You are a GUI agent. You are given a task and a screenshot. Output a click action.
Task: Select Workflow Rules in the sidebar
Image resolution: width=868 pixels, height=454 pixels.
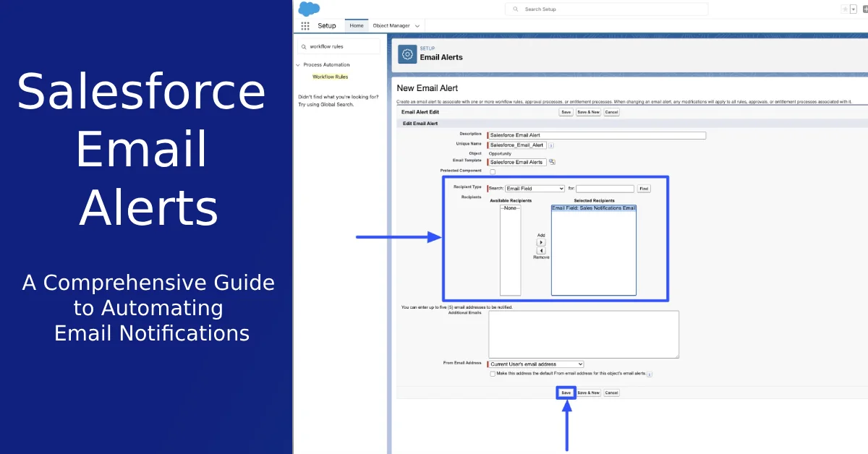click(x=331, y=77)
